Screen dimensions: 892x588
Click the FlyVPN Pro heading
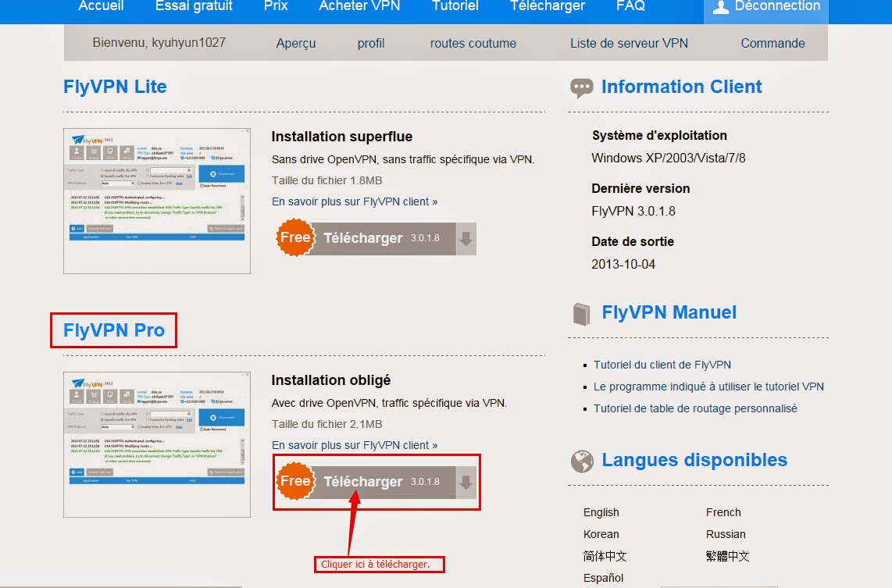[x=114, y=330]
